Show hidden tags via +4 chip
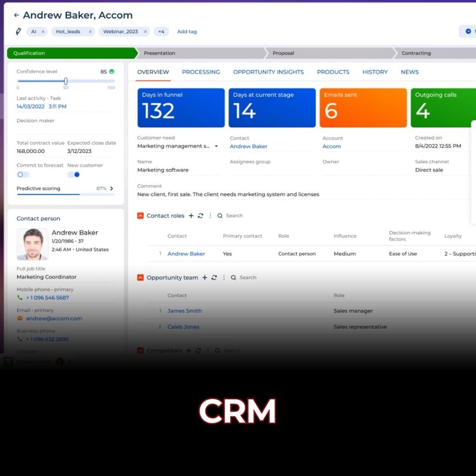The height and width of the screenshot is (476, 476). (x=161, y=32)
